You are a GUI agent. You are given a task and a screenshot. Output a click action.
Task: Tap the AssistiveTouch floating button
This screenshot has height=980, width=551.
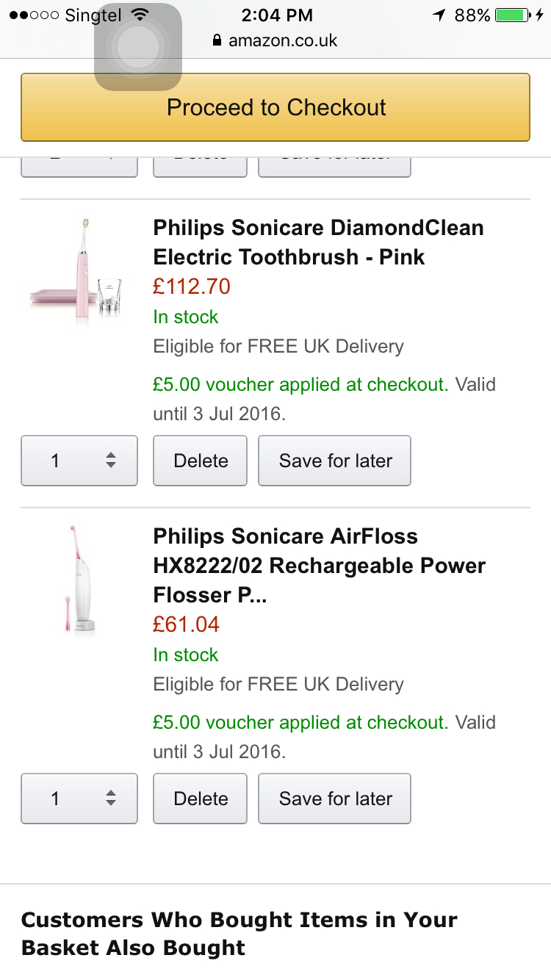pos(137,47)
